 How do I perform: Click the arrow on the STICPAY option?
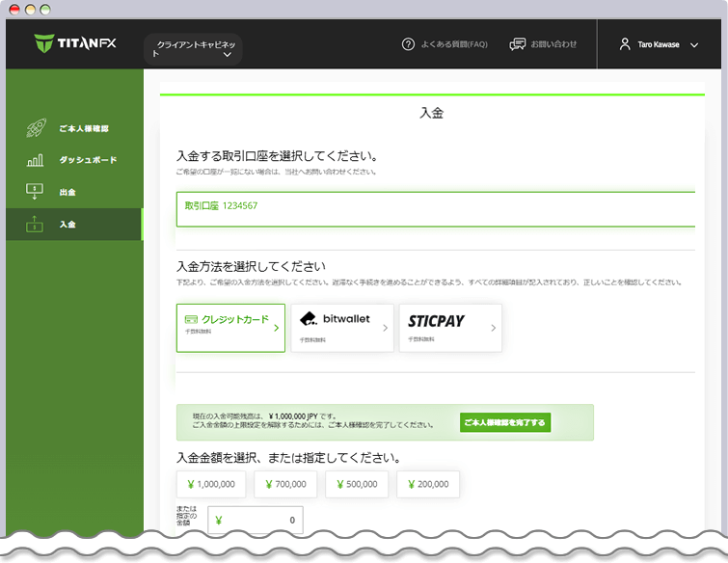click(493, 328)
